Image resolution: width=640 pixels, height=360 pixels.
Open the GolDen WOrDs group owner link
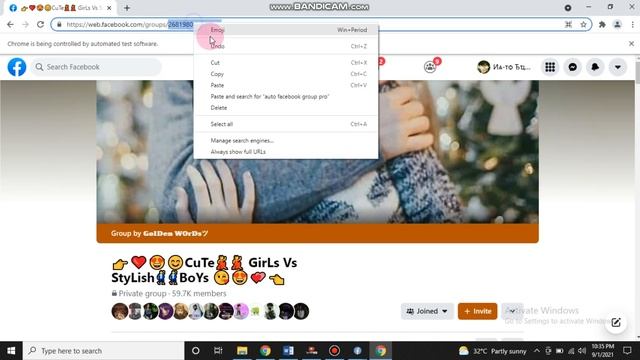click(x=176, y=233)
